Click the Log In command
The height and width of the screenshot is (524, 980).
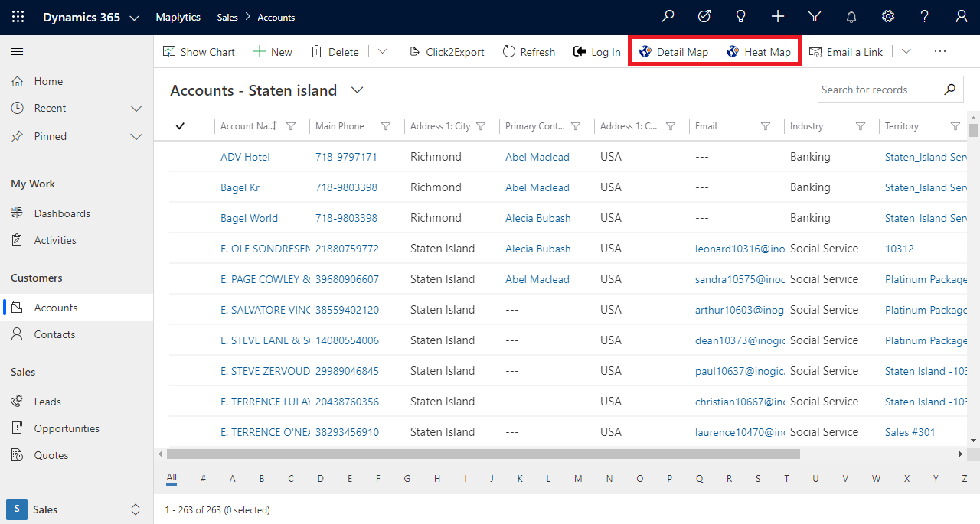click(x=596, y=52)
